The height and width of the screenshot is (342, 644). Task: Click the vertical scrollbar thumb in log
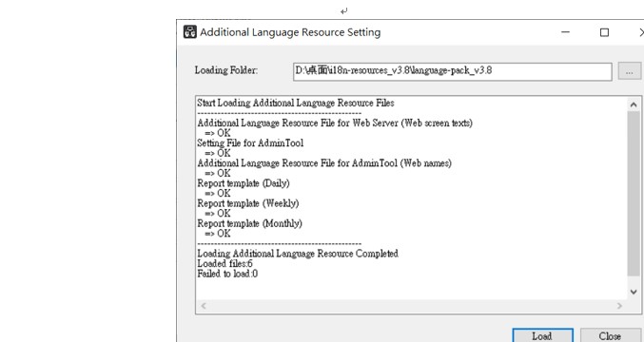click(634, 193)
